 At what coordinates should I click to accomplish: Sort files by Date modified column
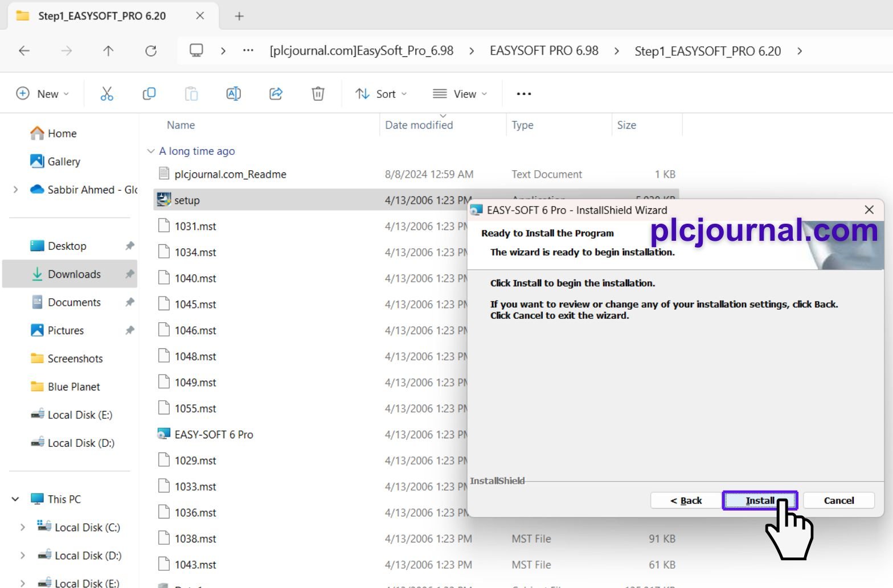pyautogui.click(x=419, y=125)
